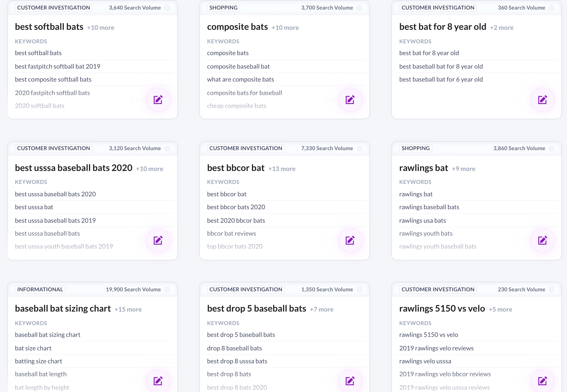Viewport: 567px width, 392px height.
Task: Open the rawlings 5150 vs velo title
Action: click(x=442, y=308)
